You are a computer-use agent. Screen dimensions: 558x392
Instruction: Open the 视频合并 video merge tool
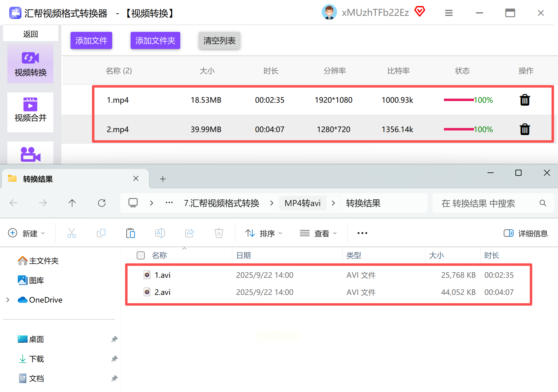[30, 112]
